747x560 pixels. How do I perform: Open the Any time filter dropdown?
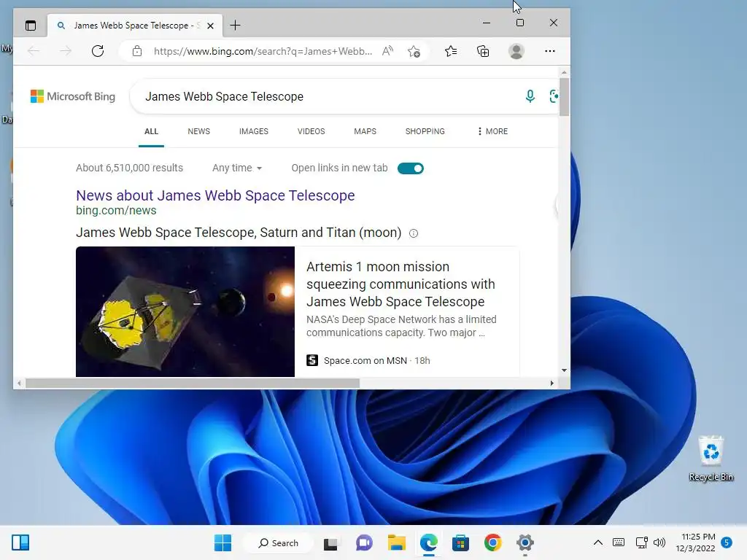pyautogui.click(x=237, y=168)
